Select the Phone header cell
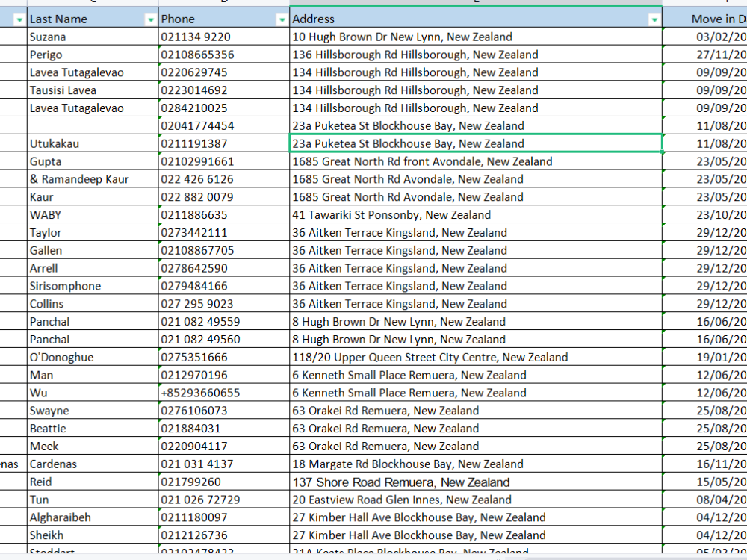The height and width of the screenshot is (560, 747). (x=224, y=19)
